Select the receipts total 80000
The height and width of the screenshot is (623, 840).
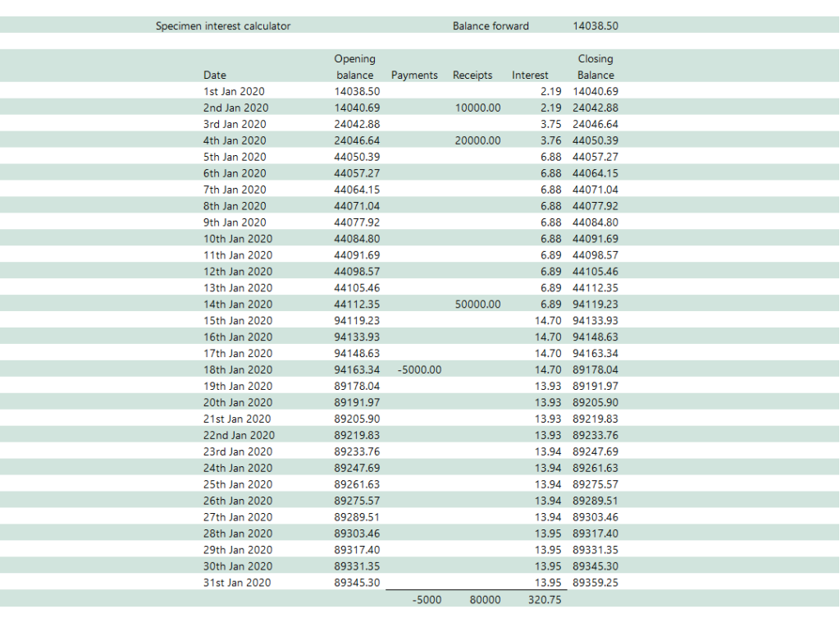click(x=485, y=599)
